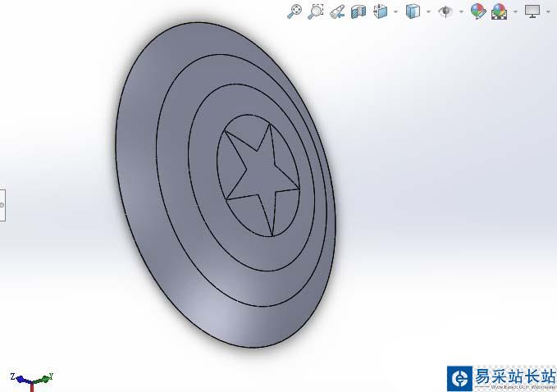Activate the Zoom to Area tool
Screen dimensions: 557x392
tap(316, 11)
